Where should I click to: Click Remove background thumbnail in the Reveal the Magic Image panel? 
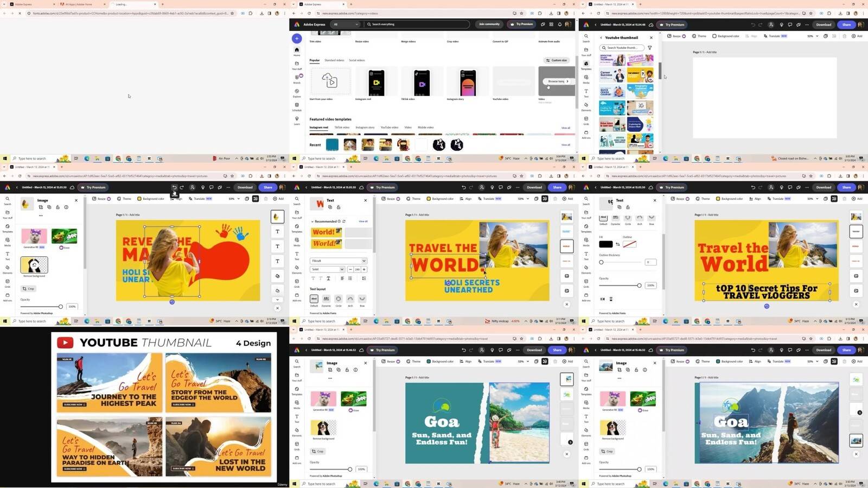point(34,265)
